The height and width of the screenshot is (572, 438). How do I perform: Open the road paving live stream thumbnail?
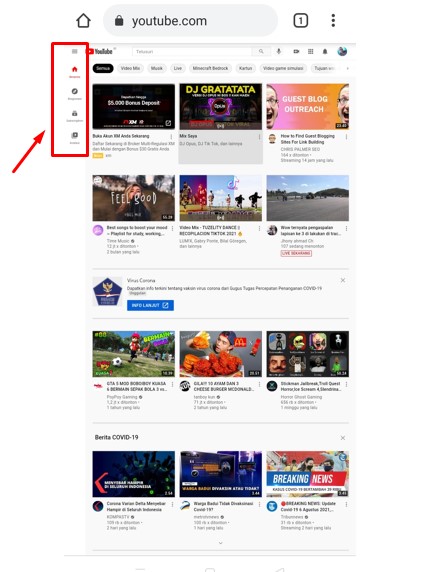point(307,198)
